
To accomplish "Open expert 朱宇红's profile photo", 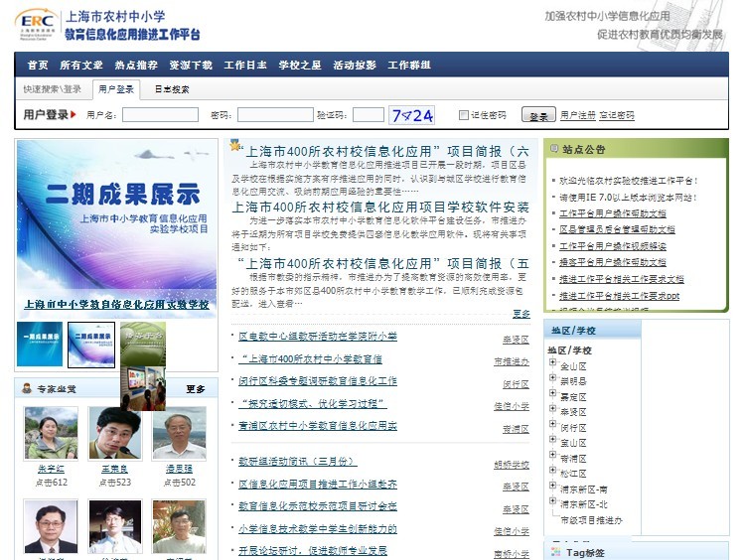I will click(51, 433).
